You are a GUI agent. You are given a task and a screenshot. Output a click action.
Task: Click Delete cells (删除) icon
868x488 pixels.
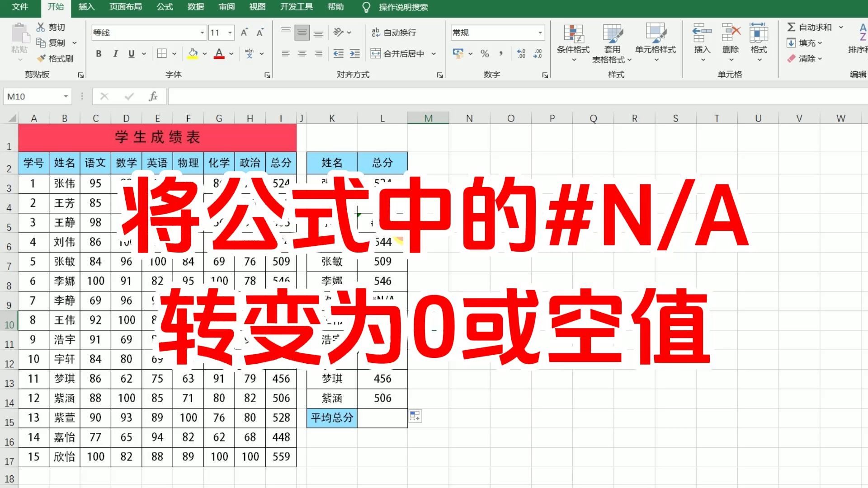pyautogui.click(x=731, y=34)
